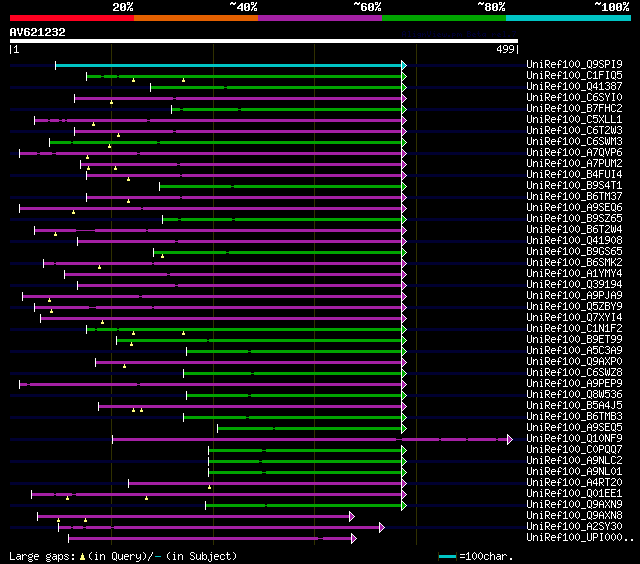Select the UniRef100_B6TM37 label
Viewport: 640px width, 564px height.
[574, 197]
